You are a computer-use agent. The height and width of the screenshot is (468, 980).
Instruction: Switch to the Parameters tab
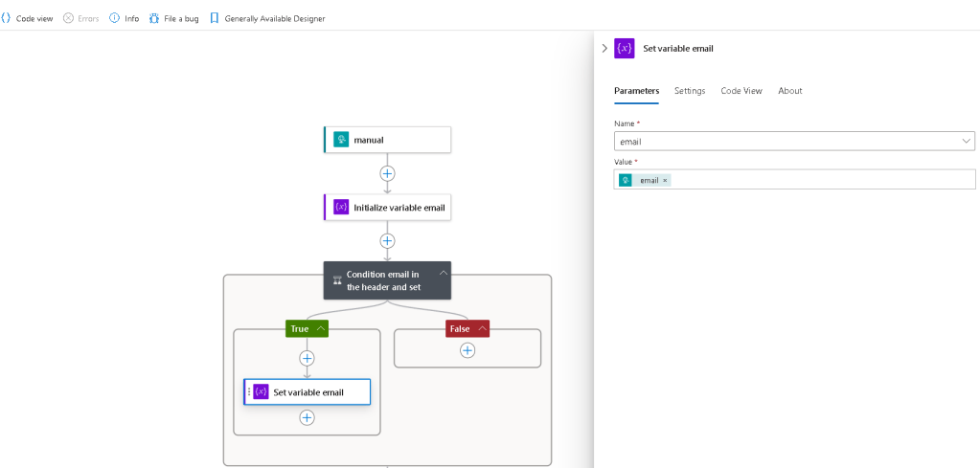[x=636, y=91]
